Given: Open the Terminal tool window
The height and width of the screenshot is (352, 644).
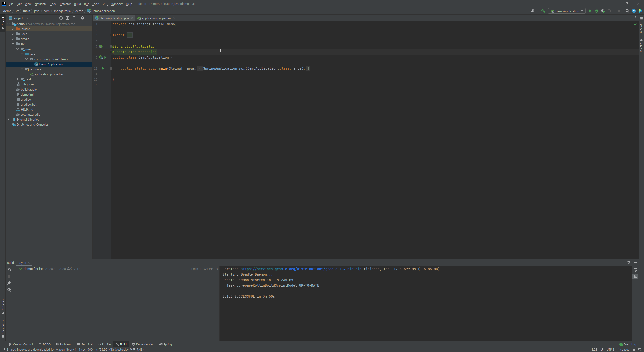Looking at the screenshot, I should tap(85, 344).
